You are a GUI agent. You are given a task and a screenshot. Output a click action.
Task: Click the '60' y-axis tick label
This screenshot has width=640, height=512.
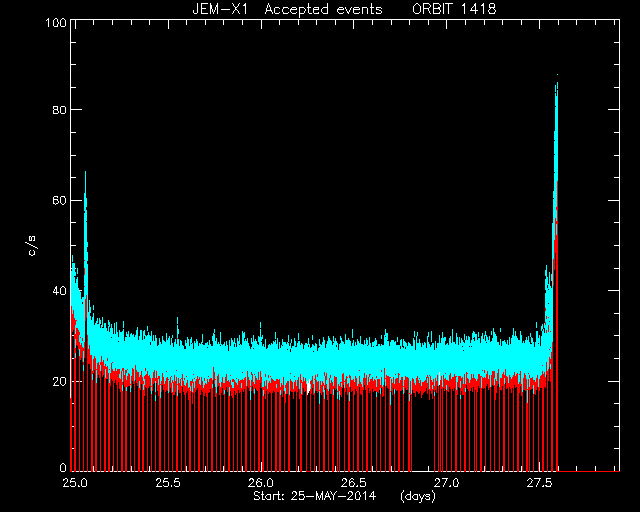pyautogui.click(x=60, y=200)
